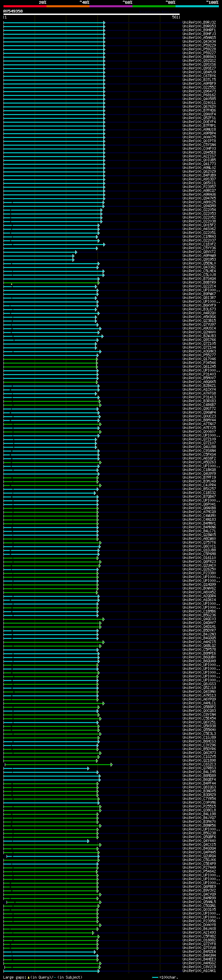Select hit UniRef100_B7FMP1
Image resolution: width=222 pixels, height=980 pixels.
tap(199, 125)
